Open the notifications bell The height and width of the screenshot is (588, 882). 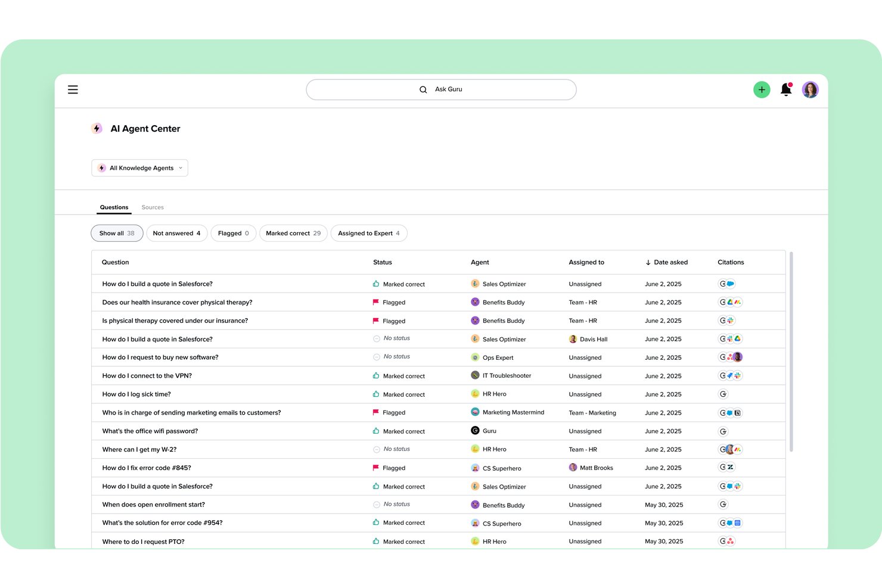coord(786,89)
